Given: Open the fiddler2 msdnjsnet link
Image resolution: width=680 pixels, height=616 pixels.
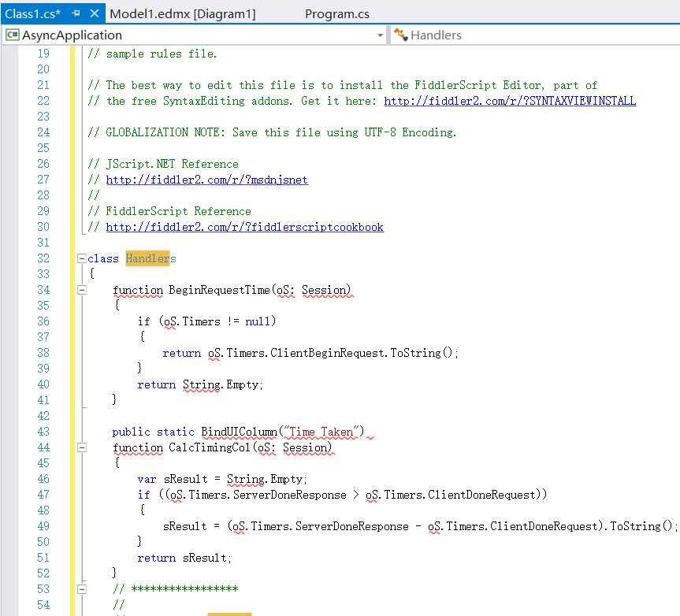Looking at the screenshot, I should click(207, 180).
